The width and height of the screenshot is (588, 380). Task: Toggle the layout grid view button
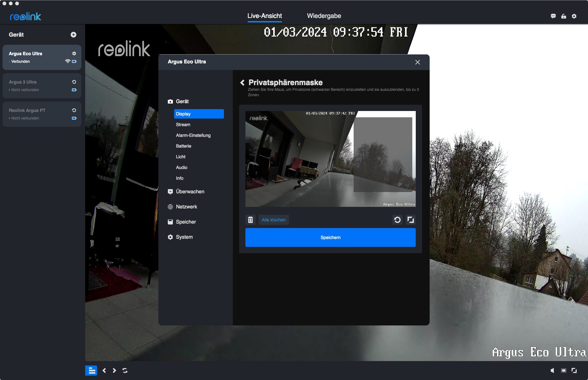pyautogui.click(x=91, y=371)
